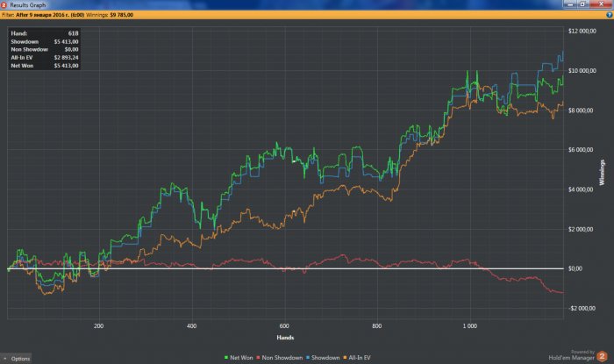Click the Hold'em Manager 2 logo icon
The width and height of the screenshot is (614, 364).
click(x=602, y=357)
